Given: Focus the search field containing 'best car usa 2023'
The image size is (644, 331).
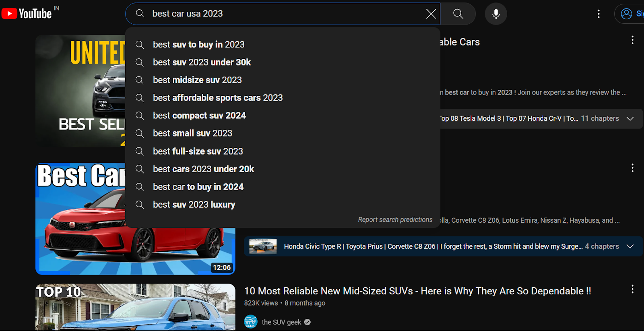Looking at the screenshot, I should tap(283, 14).
